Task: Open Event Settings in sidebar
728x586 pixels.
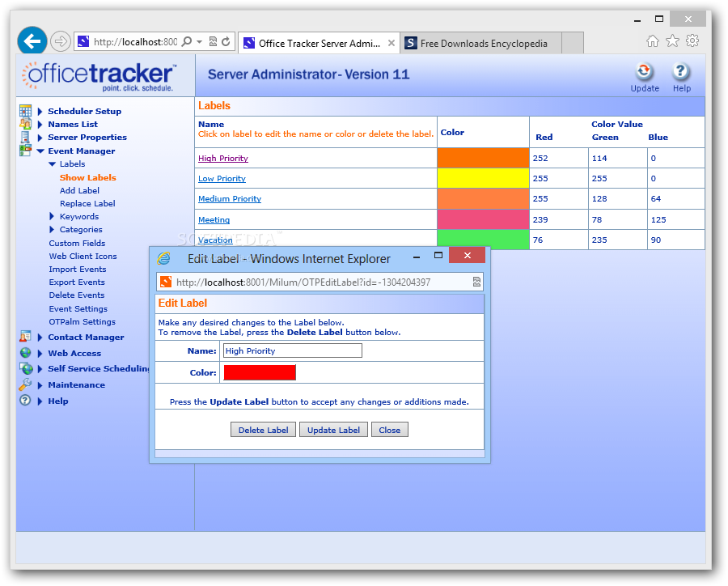Action: click(78, 308)
